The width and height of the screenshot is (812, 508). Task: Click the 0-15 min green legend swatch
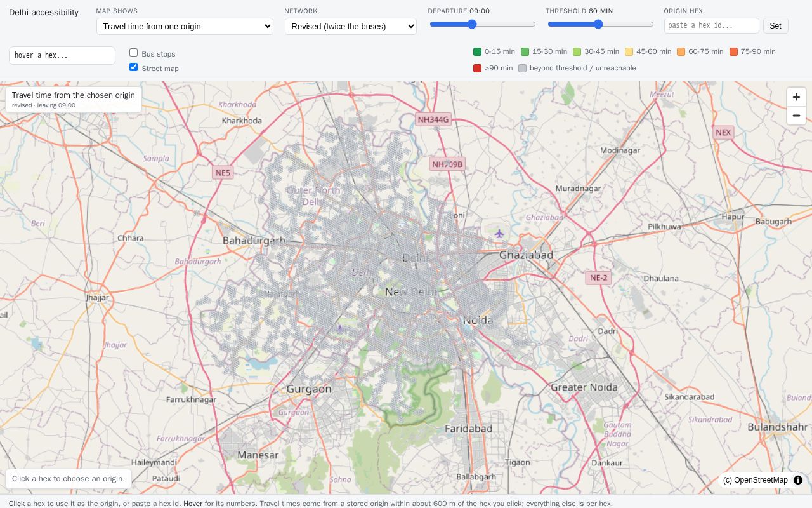(478, 51)
